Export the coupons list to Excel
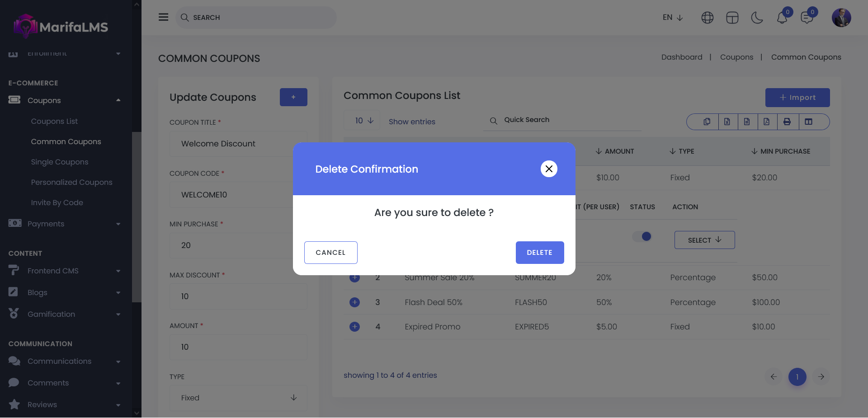Image resolution: width=868 pixels, height=418 pixels. (727, 122)
